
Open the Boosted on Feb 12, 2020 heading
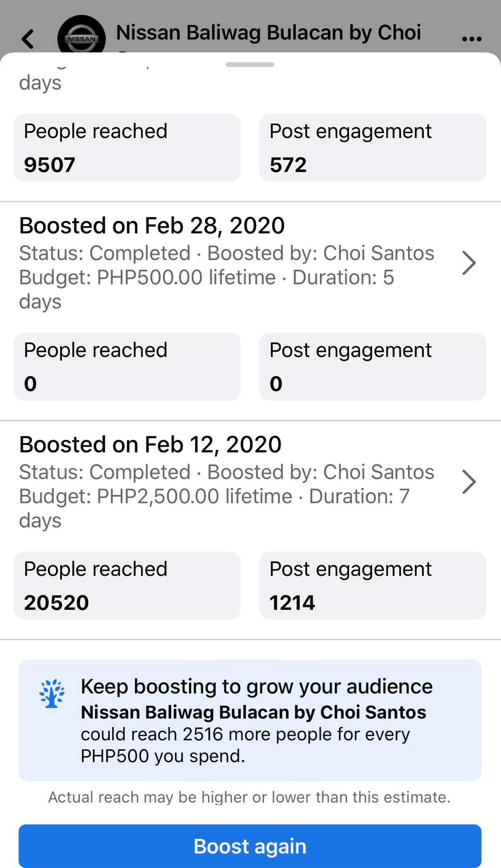pos(150,445)
